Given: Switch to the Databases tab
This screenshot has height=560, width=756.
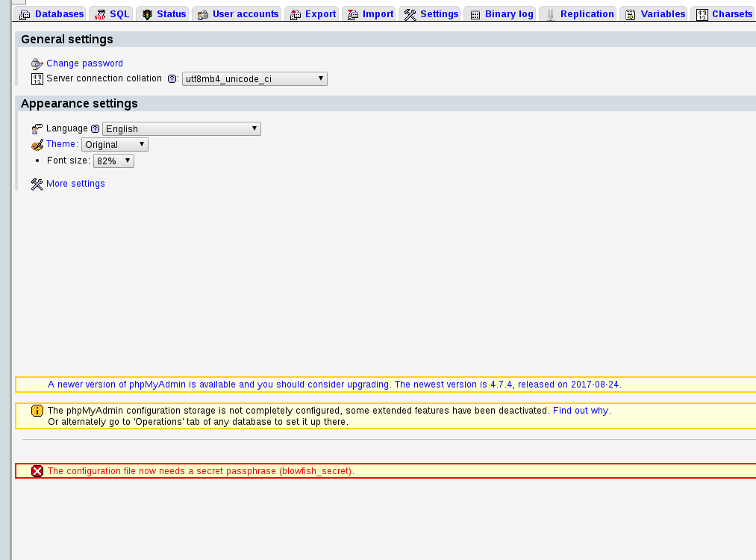Looking at the screenshot, I should pyautogui.click(x=50, y=14).
